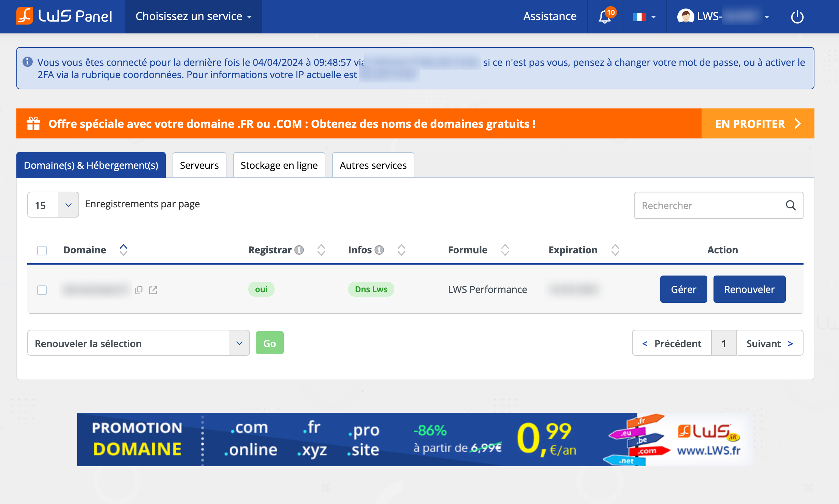Click the Registrar info icon

[x=299, y=250]
